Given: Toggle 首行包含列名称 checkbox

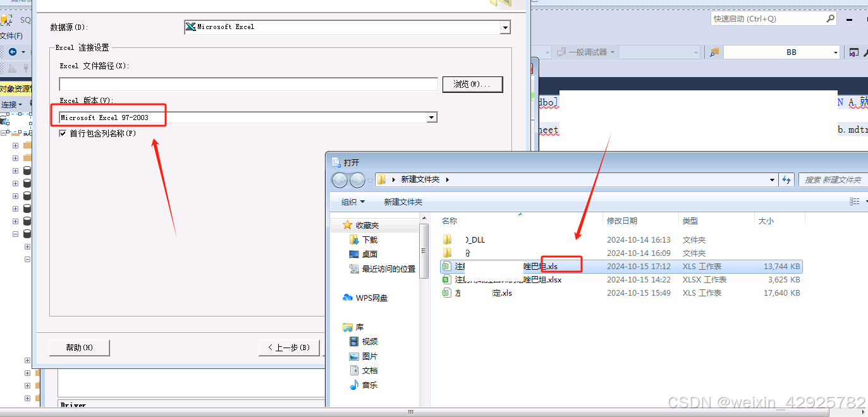Looking at the screenshot, I should (x=63, y=133).
